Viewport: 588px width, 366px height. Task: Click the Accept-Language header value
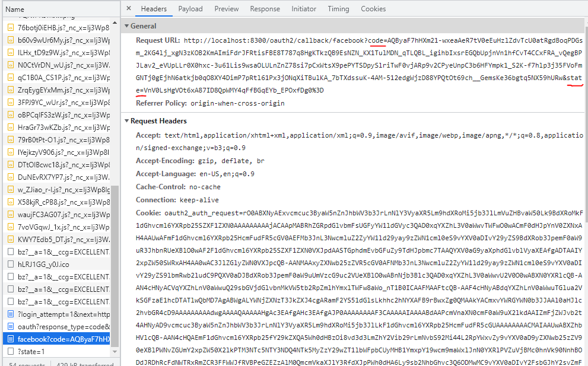pyautogui.click(x=227, y=174)
